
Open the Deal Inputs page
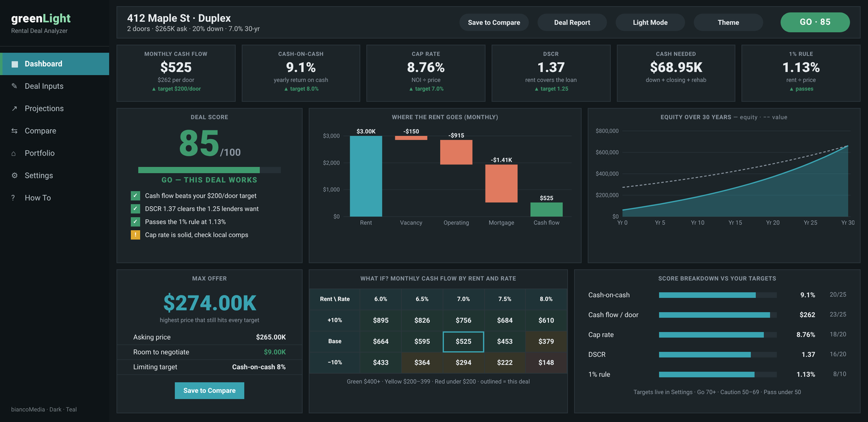click(x=55, y=86)
